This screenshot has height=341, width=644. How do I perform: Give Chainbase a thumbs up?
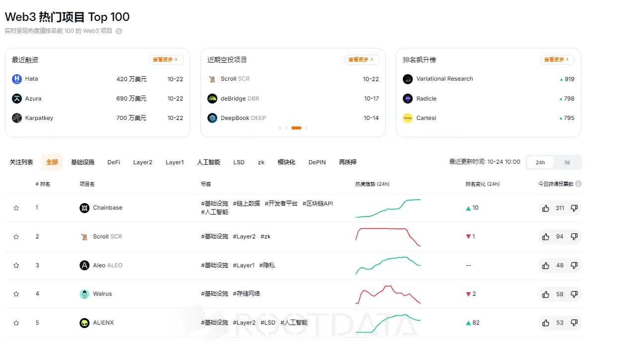[x=545, y=208]
